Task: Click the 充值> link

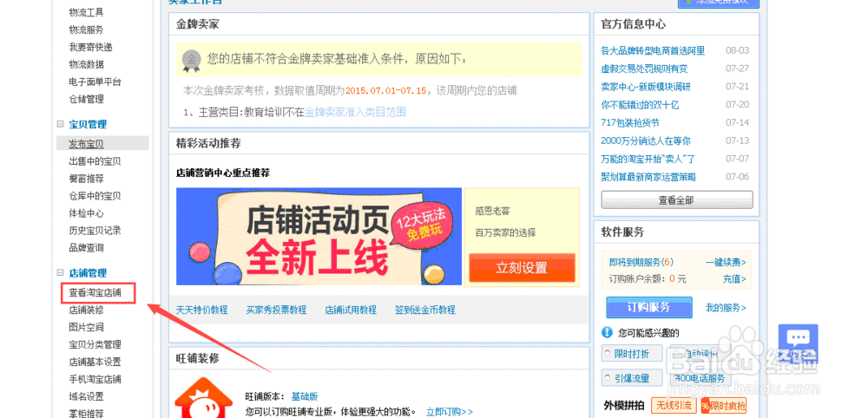Action: pos(734,278)
